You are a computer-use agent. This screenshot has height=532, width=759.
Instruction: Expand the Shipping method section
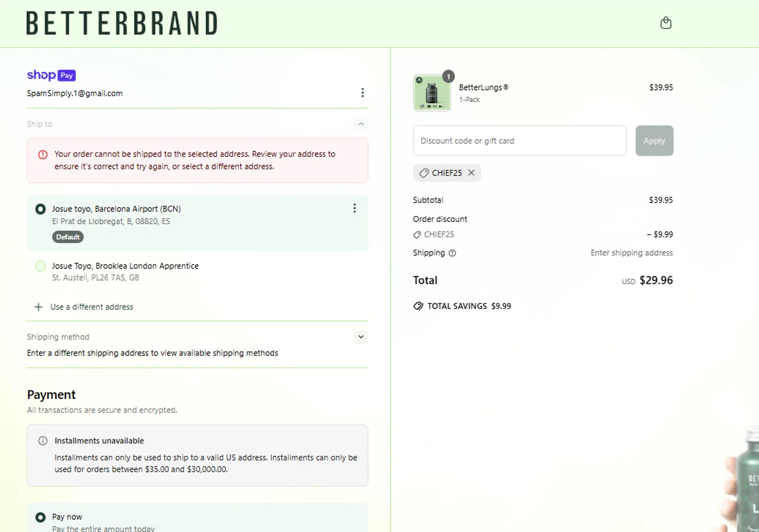pyautogui.click(x=361, y=337)
